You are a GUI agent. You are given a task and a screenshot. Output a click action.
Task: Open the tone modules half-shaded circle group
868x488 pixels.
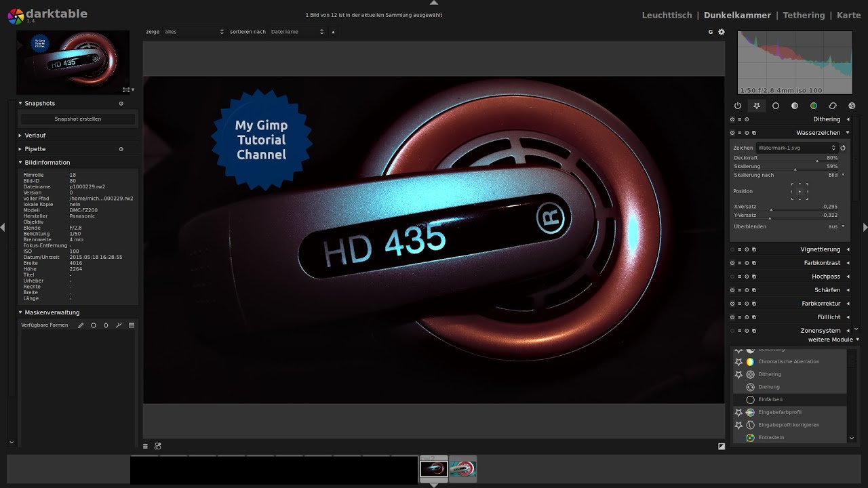point(795,106)
